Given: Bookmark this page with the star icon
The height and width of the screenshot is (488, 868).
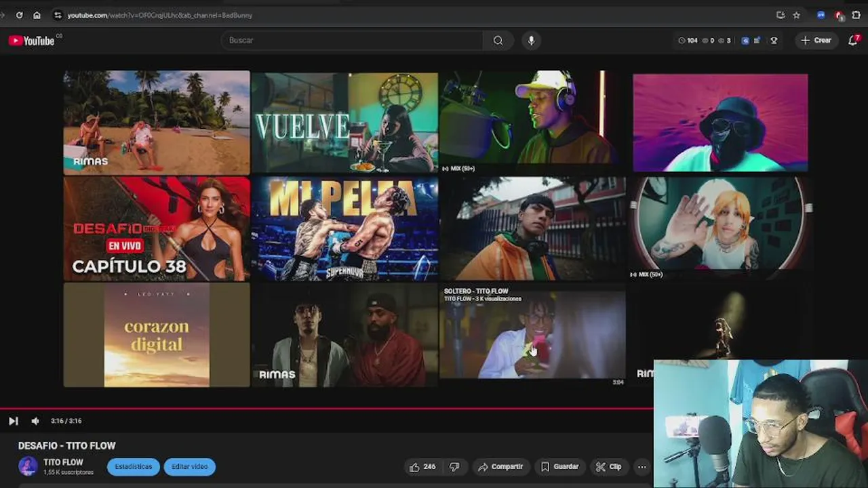Looking at the screenshot, I should [797, 15].
